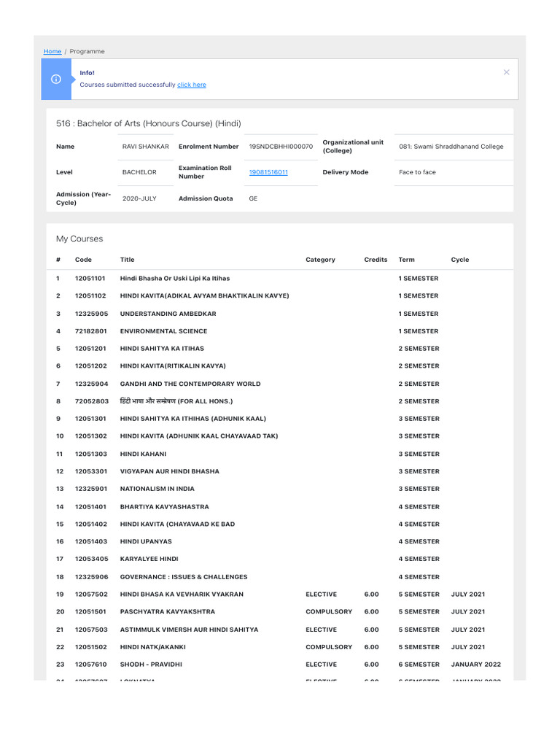Open examination roll number 19081516011 link
The height and width of the screenshot is (747, 560).
[x=268, y=172]
